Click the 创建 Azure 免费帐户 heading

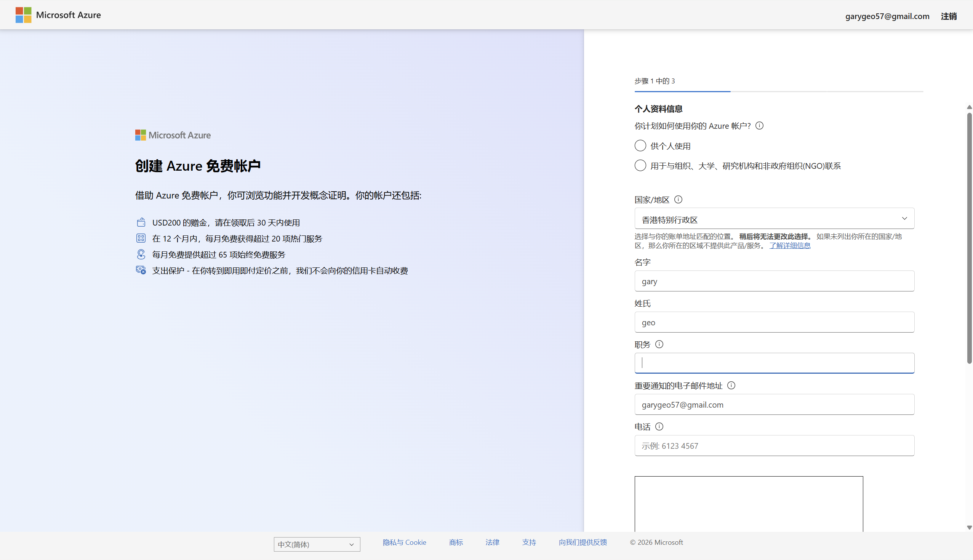tap(198, 166)
